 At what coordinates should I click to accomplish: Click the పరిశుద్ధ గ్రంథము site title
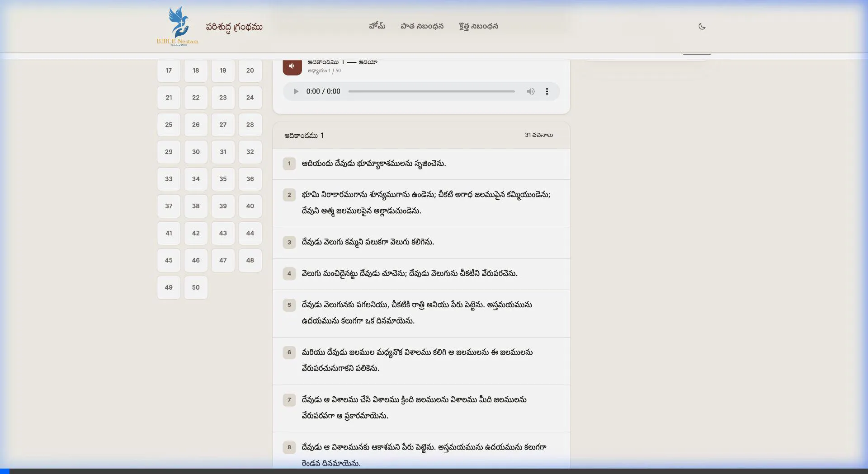pyautogui.click(x=234, y=27)
